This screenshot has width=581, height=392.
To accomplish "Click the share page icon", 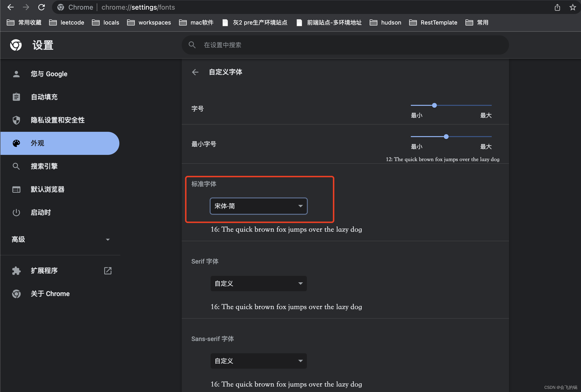I will coord(557,7).
